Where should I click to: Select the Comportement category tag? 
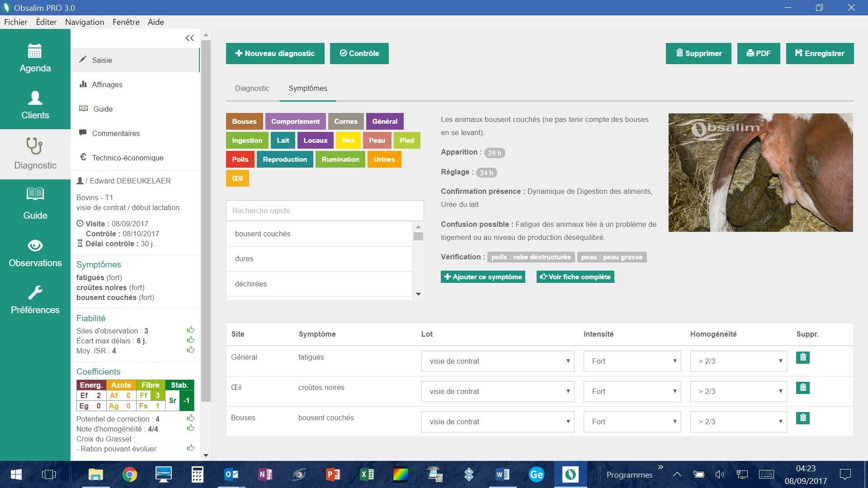pos(295,122)
